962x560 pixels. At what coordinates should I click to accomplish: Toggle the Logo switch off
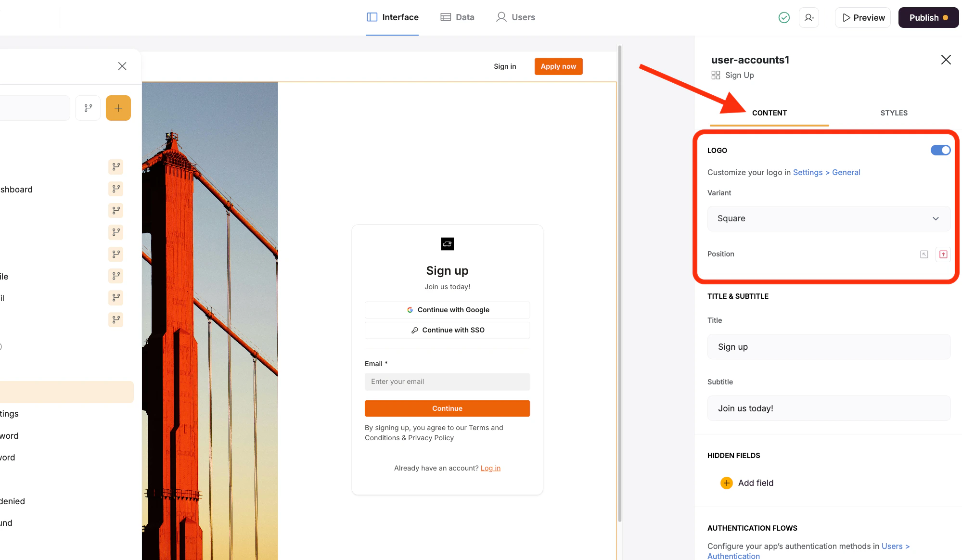click(x=940, y=151)
